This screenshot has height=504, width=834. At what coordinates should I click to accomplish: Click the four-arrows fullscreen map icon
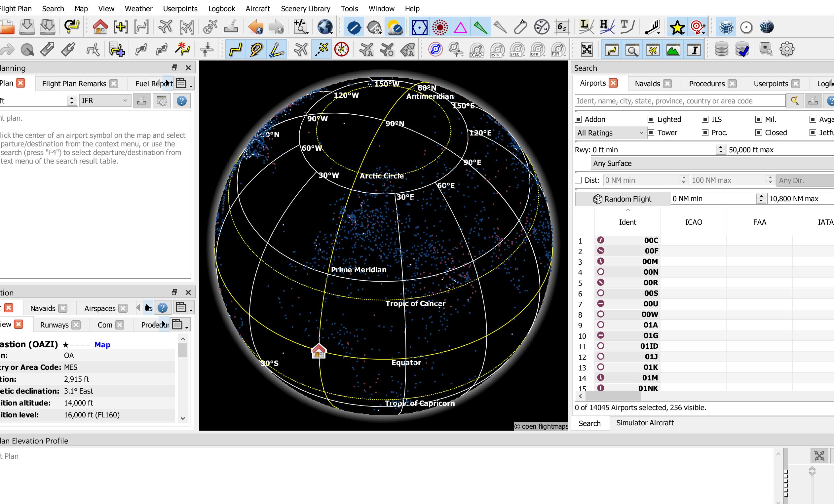(587, 50)
